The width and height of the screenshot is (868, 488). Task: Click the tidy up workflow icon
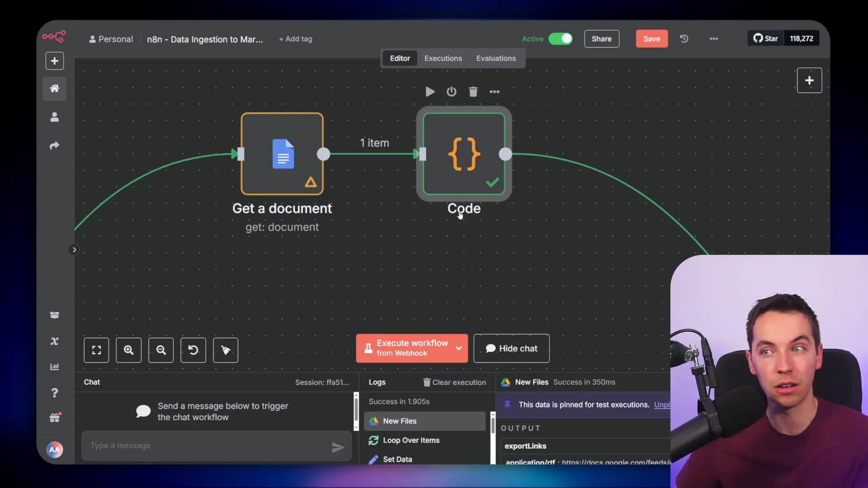pyautogui.click(x=226, y=350)
